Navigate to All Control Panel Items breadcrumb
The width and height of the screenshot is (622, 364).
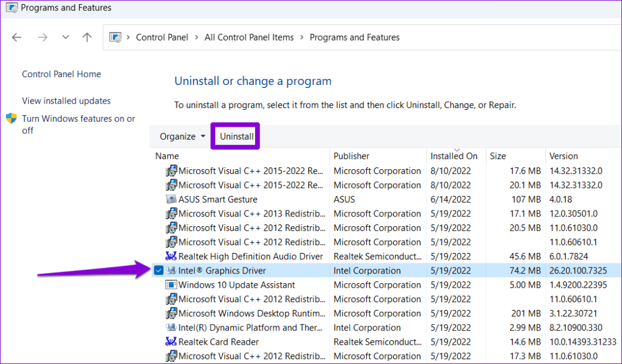249,37
